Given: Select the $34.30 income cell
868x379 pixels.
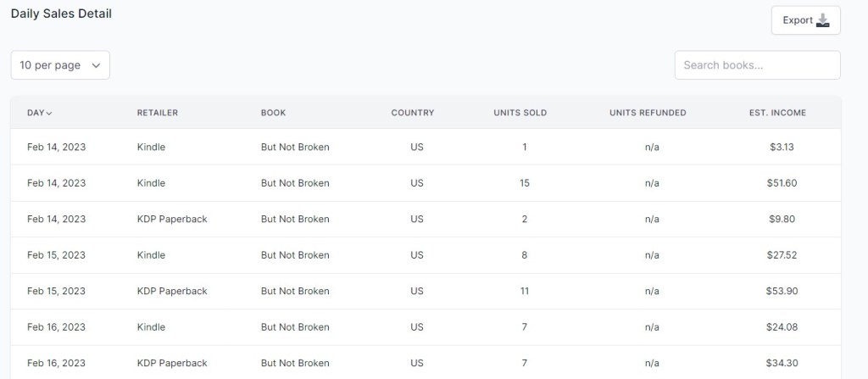Looking at the screenshot, I should 782,363.
